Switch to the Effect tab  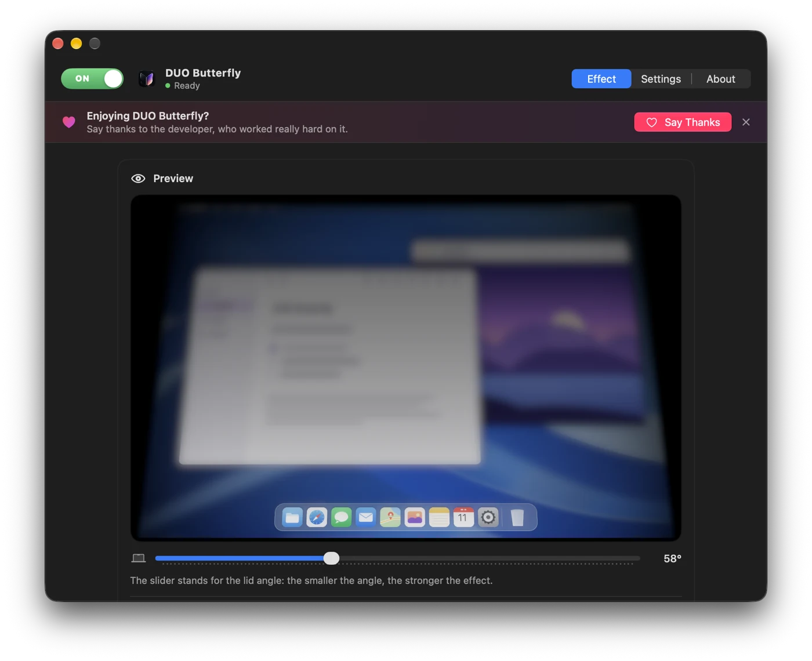[x=601, y=79]
